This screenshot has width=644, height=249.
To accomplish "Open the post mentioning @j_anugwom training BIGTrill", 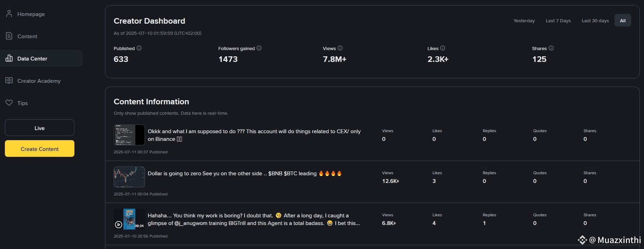I will [254, 219].
